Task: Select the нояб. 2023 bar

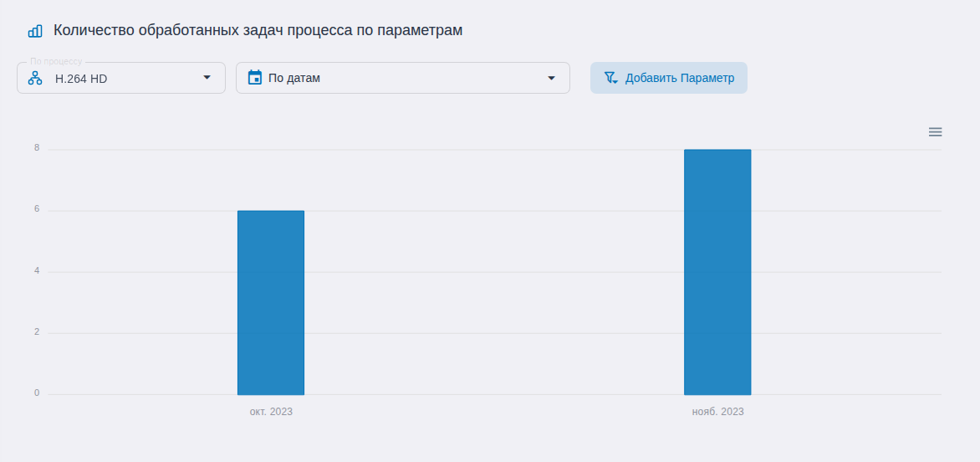Action: pyautogui.click(x=717, y=272)
